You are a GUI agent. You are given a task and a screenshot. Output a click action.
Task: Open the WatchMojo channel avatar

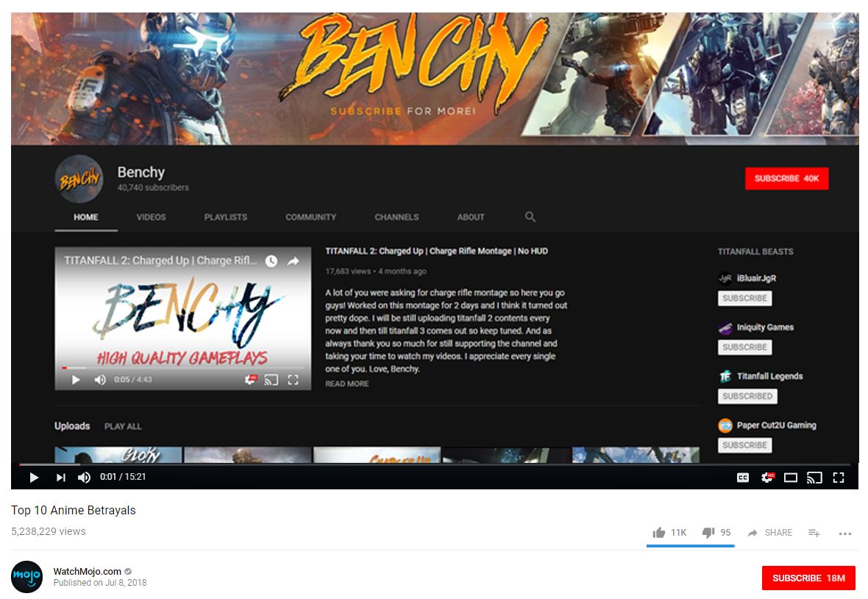[26, 577]
